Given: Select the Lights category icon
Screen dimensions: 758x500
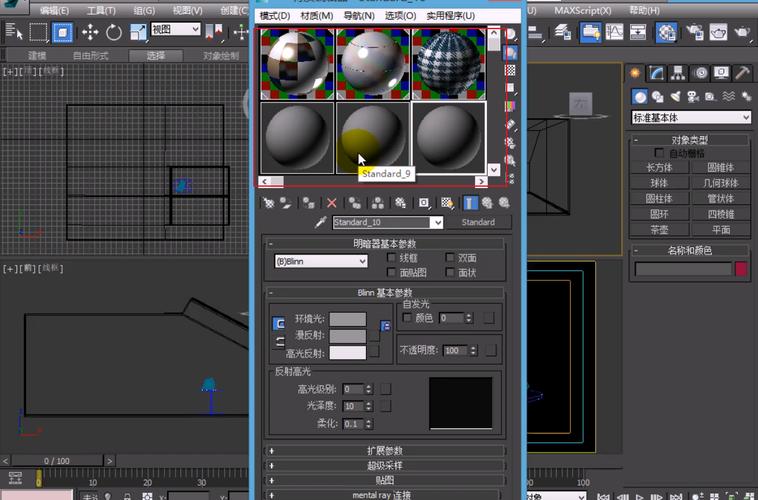Looking at the screenshot, I should 676,96.
